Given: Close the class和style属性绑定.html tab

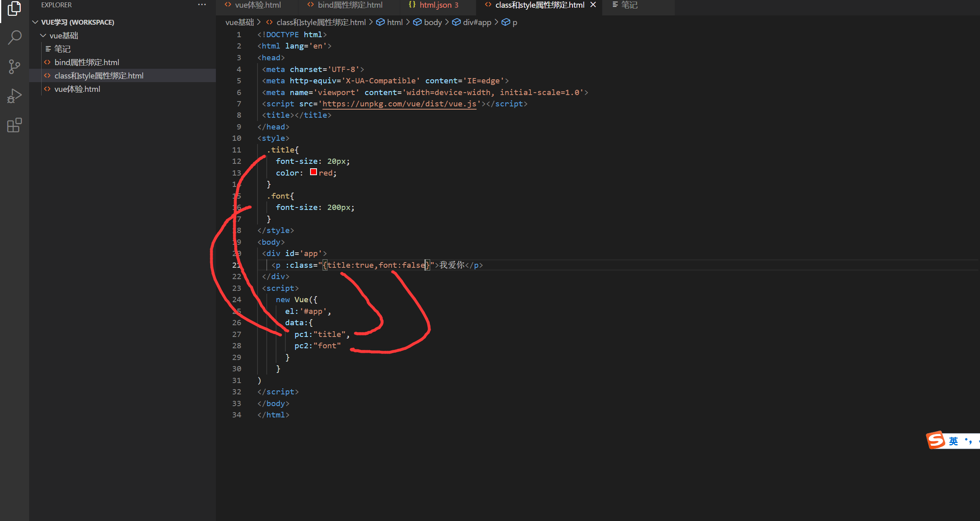Looking at the screenshot, I should [593, 5].
